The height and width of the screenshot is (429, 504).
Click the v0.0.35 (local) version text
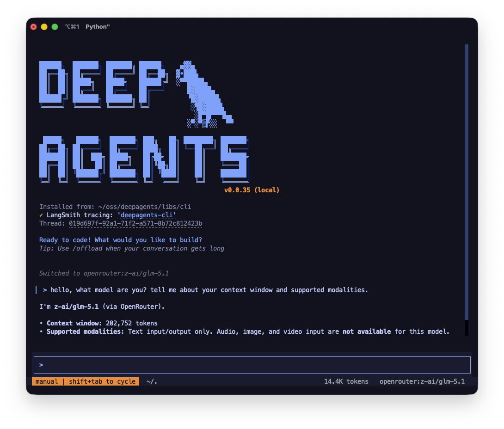pos(252,190)
